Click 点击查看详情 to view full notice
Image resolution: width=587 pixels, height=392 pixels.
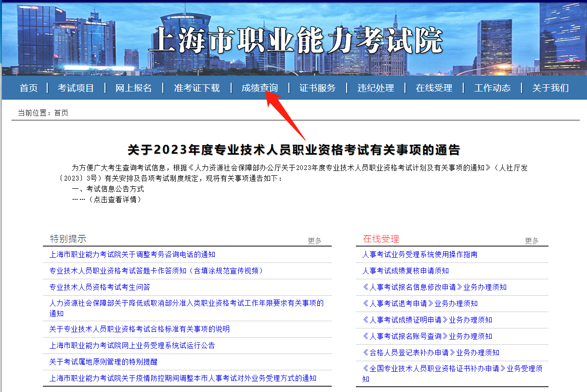[114, 199]
